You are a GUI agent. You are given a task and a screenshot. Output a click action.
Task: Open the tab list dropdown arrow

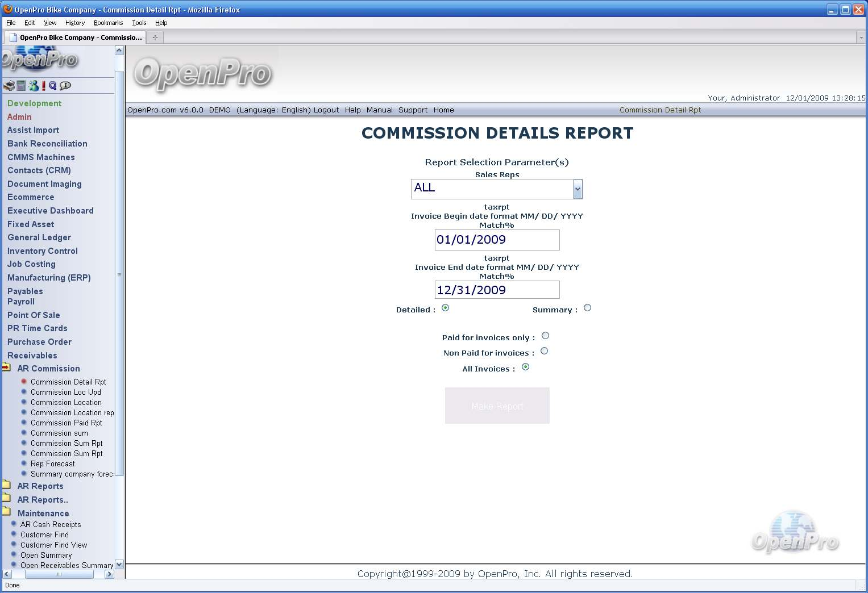[x=861, y=37]
